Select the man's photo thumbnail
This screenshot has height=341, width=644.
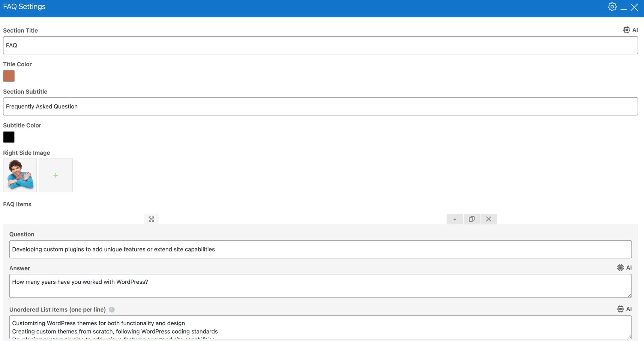pos(20,175)
